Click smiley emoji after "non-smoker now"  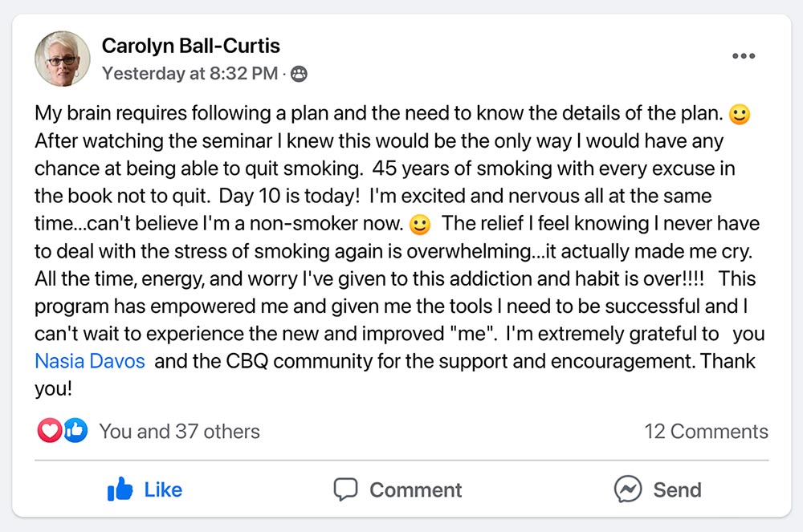[420, 224]
